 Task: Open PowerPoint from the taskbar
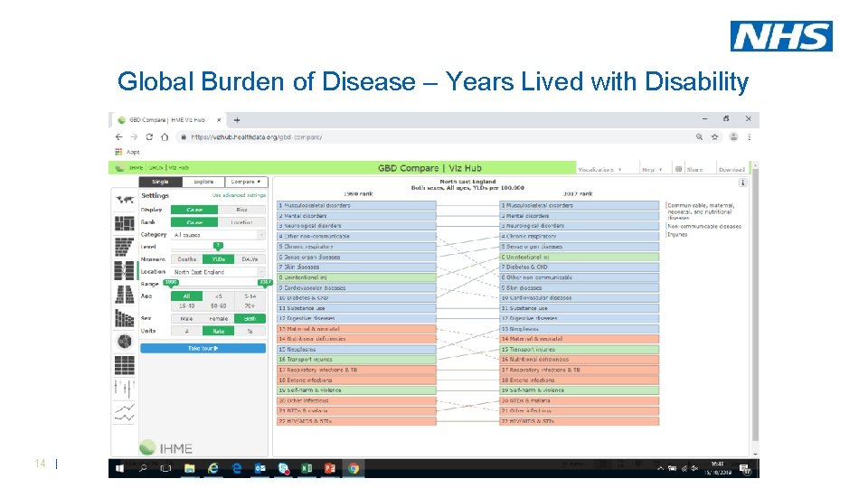(330, 469)
